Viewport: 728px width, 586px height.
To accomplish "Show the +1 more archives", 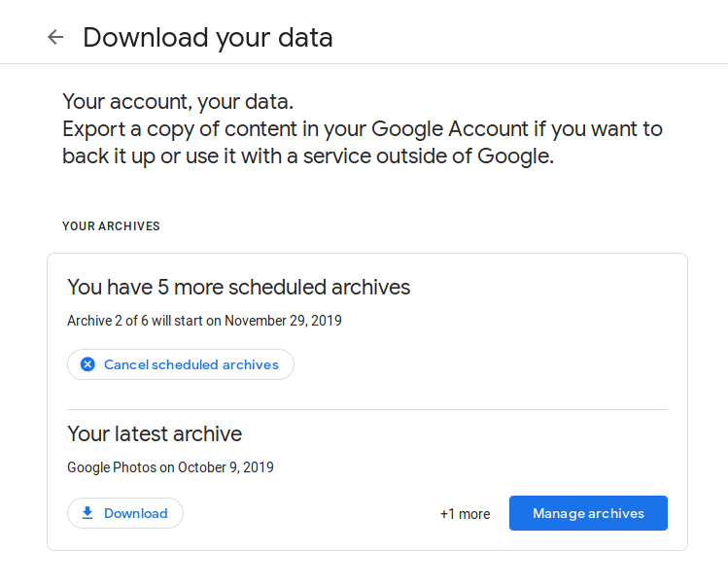I will pyautogui.click(x=465, y=514).
